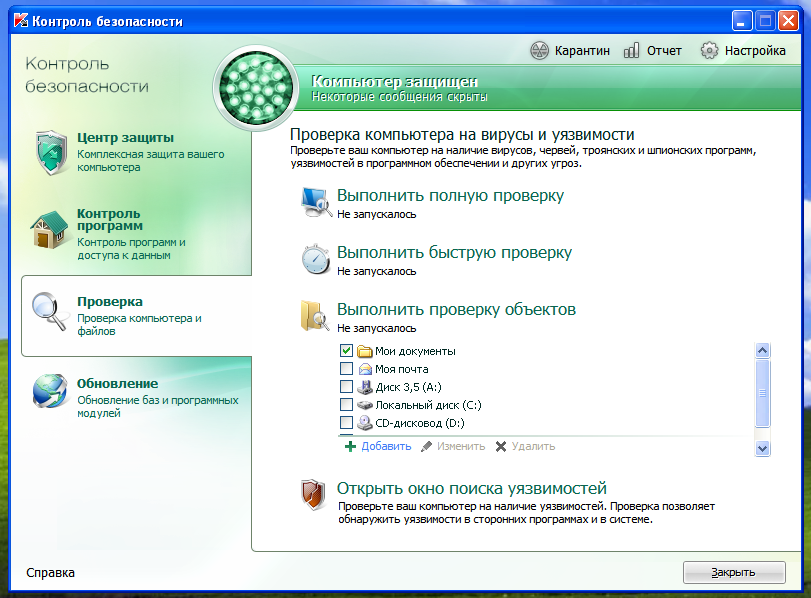Click the Изменить link
Screen dimensions: 811x598
coord(461,446)
